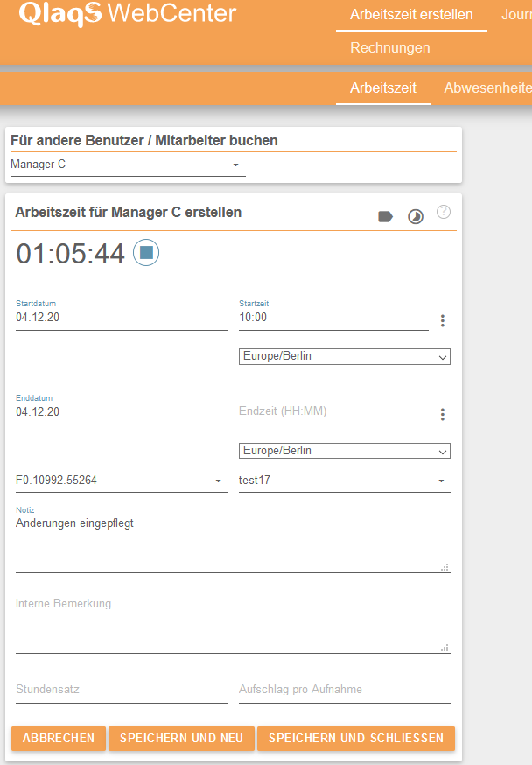532x765 pixels.
Task: Click SPEICHERN UND NEU button
Action: (181, 738)
